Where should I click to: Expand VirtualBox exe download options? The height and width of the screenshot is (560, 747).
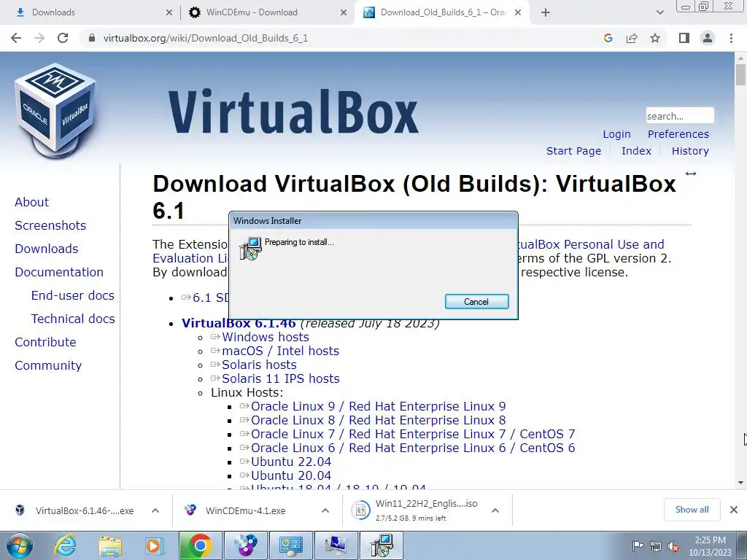point(155,510)
